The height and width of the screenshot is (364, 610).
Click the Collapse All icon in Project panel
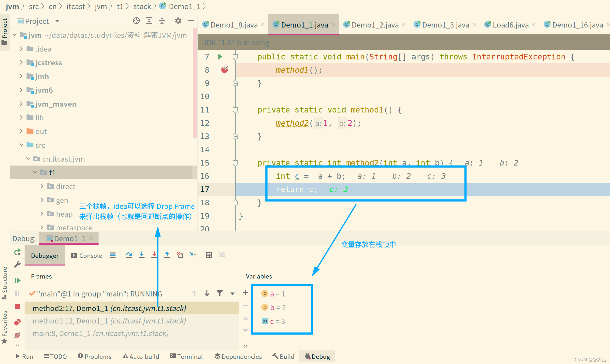click(x=162, y=21)
